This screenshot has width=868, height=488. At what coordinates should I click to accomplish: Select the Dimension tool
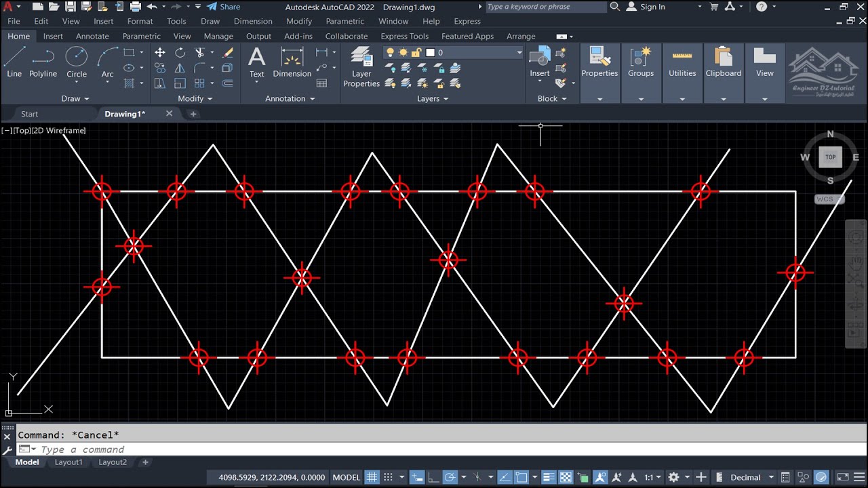point(292,62)
